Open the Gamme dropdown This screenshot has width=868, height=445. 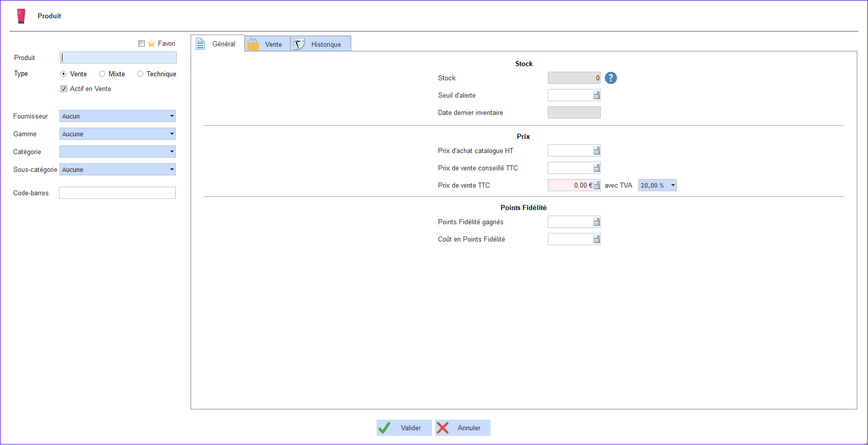point(117,134)
